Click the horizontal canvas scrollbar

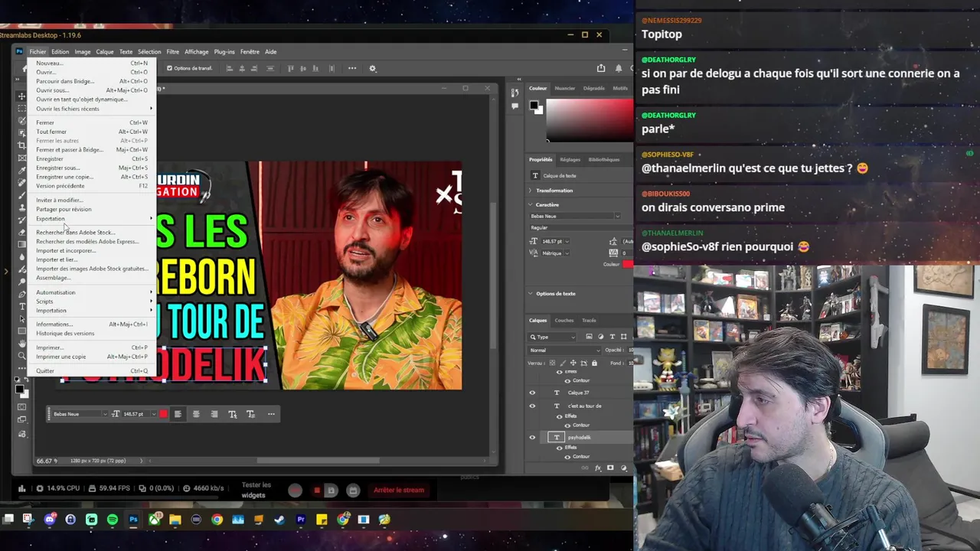point(318,461)
